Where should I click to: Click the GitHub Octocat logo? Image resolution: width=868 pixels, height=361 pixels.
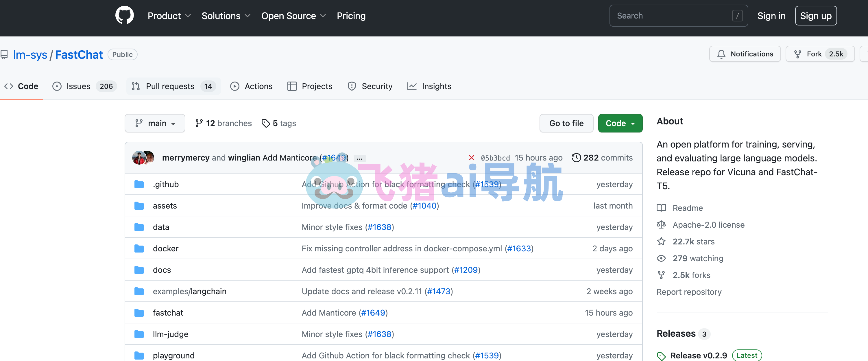tap(124, 16)
